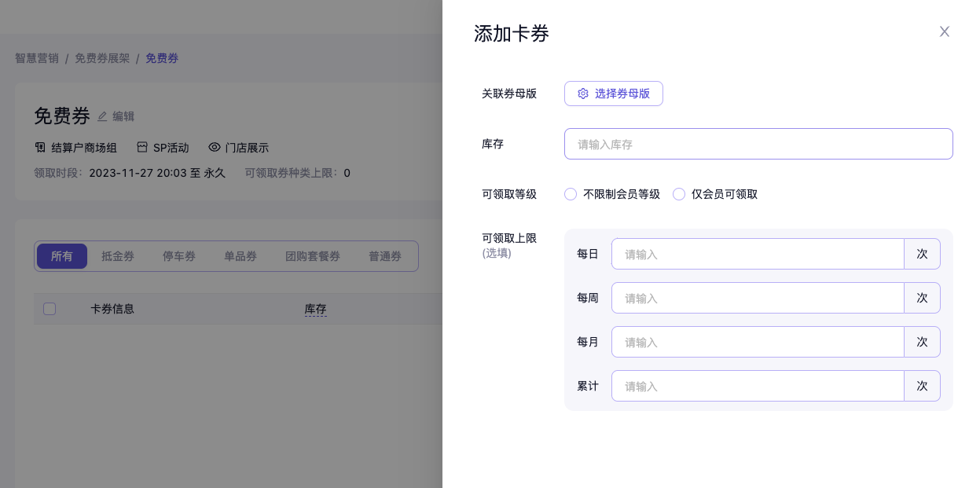
Task: Switch to the 停车券 tab
Action: (x=179, y=256)
